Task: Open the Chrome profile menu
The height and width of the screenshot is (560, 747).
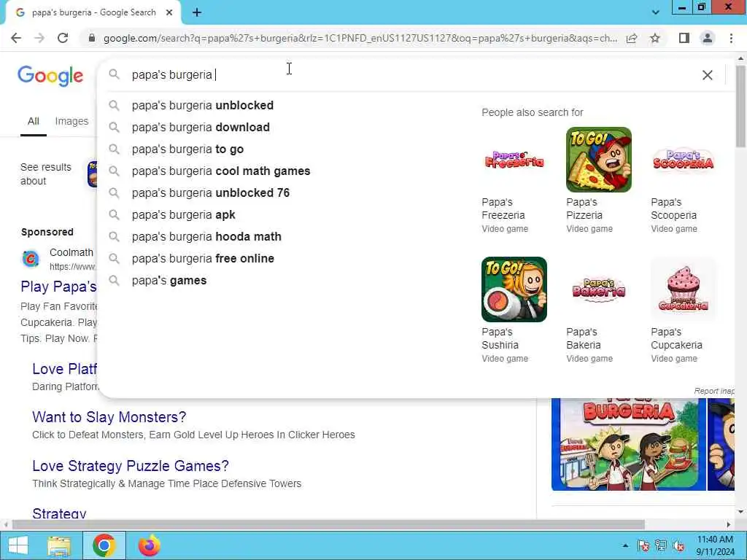Action: click(708, 38)
